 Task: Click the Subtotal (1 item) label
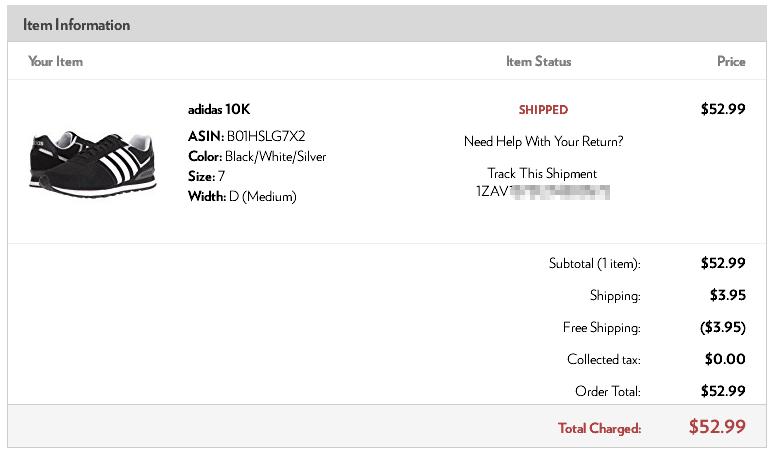(594, 264)
